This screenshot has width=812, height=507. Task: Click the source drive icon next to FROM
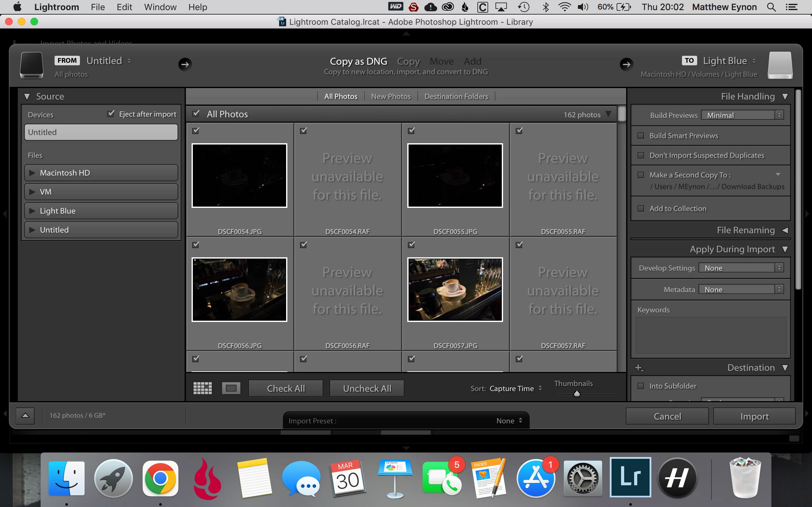[x=31, y=65]
